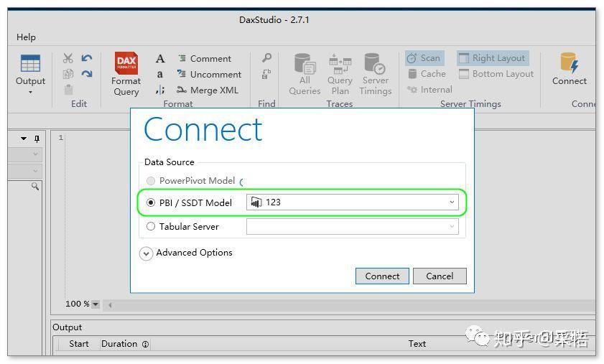This screenshot has width=604, height=364.
Task: Click the horizontal scrollbar left arrow
Action: [x=110, y=305]
